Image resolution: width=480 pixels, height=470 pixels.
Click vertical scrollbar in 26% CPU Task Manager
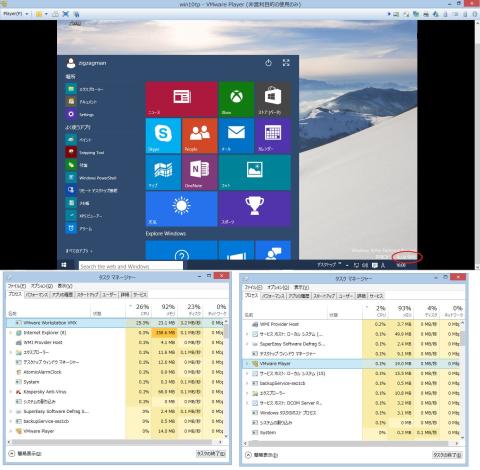pyautogui.click(x=226, y=378)
